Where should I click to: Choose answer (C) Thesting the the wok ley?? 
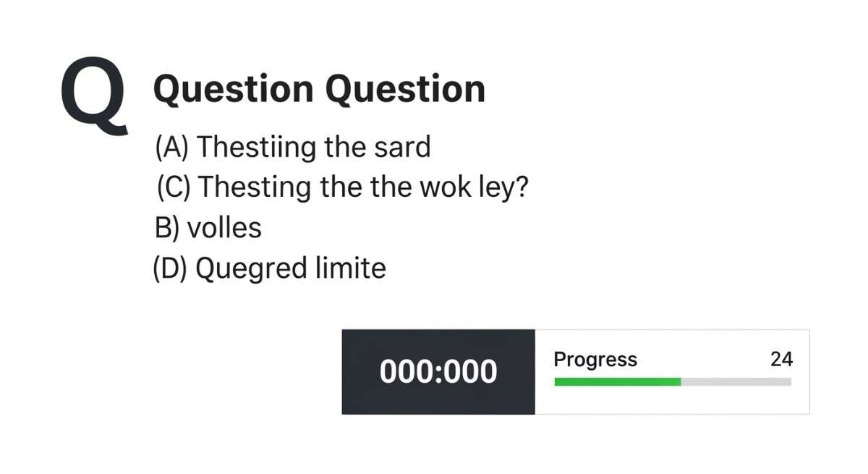342,187
